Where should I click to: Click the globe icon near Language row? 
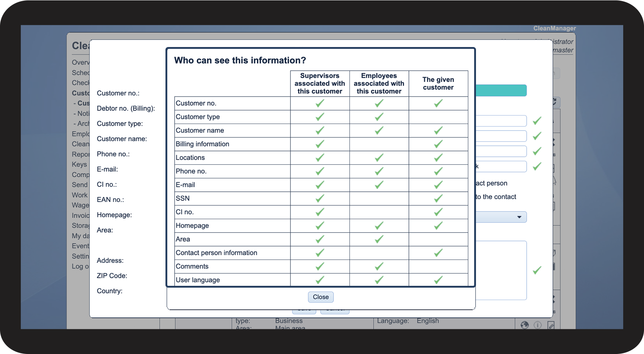tap(524, 325)
